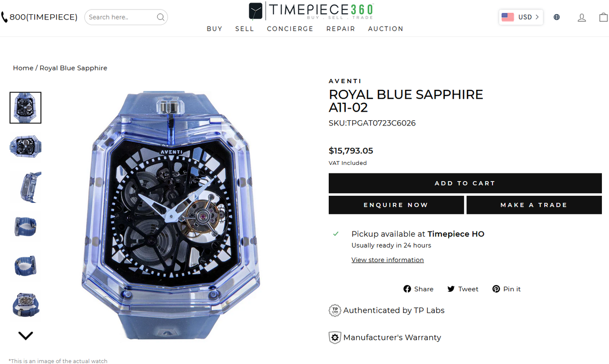Tweet this watch on Twitter
The image size is (609, 364).
463,289
